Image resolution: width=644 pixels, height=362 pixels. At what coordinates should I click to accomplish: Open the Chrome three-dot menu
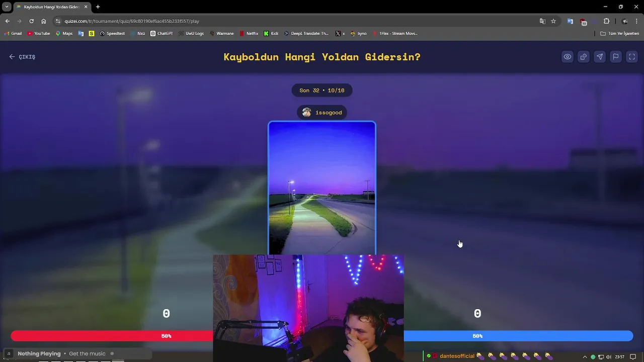[636, 21]
